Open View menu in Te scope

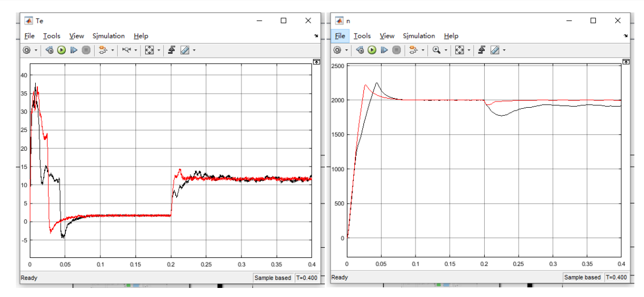(77, 36)
